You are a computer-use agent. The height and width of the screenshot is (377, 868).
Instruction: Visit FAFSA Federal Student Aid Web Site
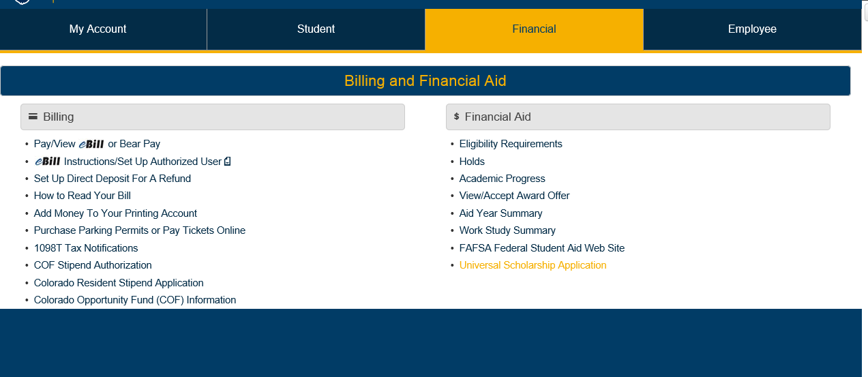tap(541, 248)
